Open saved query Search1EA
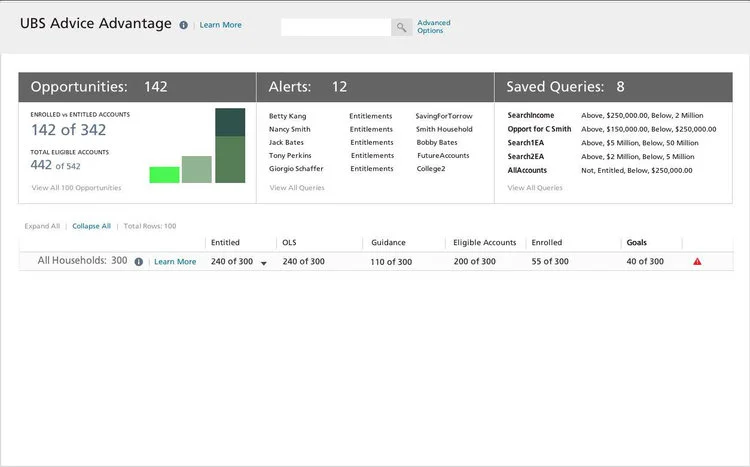Screen dimensions: 750x467 (526, 143)
